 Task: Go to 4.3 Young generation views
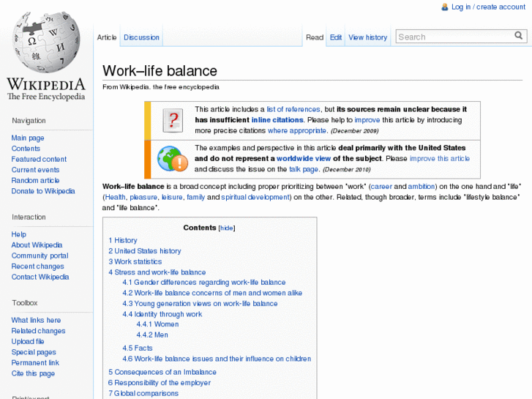(x=200, y=304)
